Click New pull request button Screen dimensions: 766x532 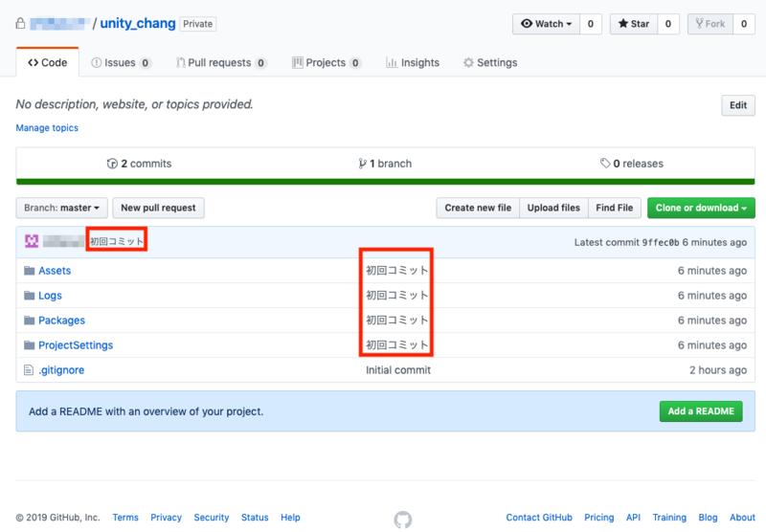point(158,208)
